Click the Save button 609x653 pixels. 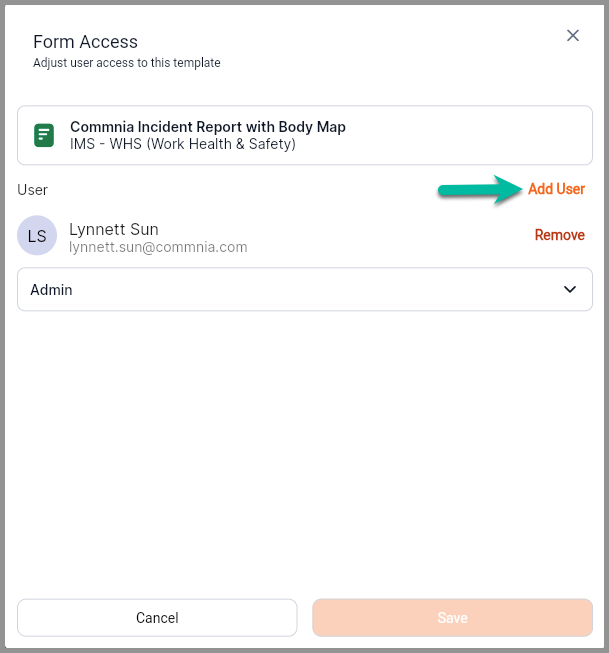pyautogui.click(x=452, y=618)
